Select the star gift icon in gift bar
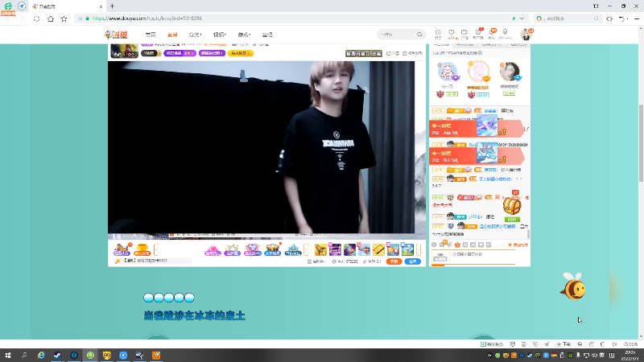Image resolution: width=644 pixels, height=362 pixels. (232, 249)
